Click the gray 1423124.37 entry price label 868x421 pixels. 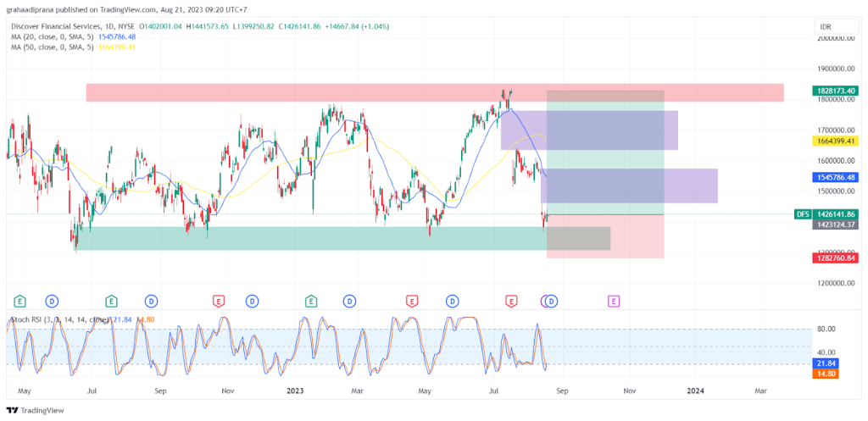coord(834,224)
